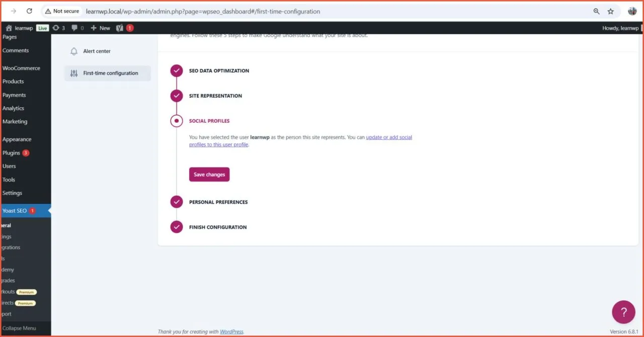
Task: Open the update or add social profiles link
Action: pyautogui.click(x=389, y=137)
